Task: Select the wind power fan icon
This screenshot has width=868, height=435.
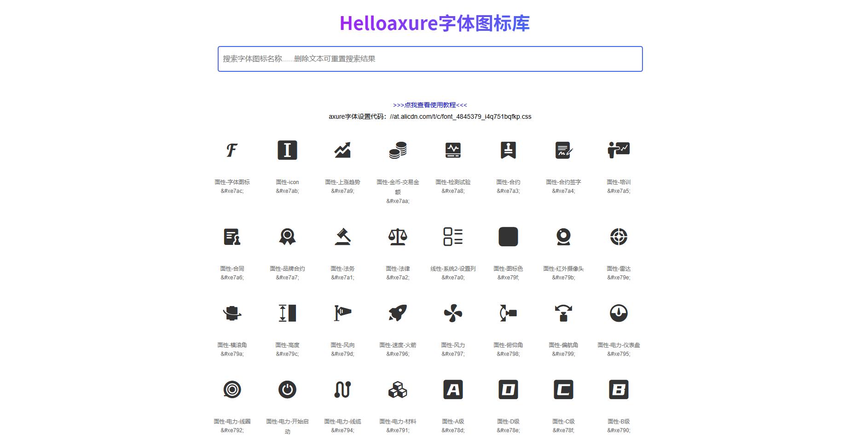Action: (x=453, y=313)
